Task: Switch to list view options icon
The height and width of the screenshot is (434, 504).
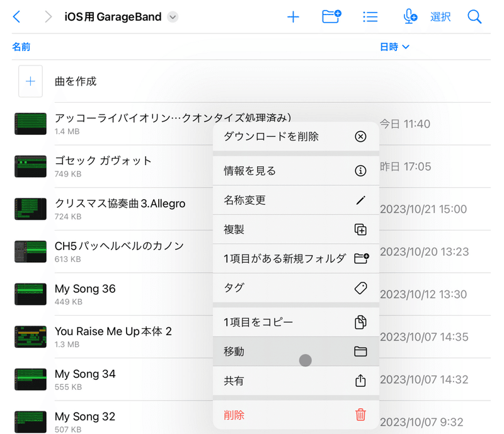Action: point(370,17)
